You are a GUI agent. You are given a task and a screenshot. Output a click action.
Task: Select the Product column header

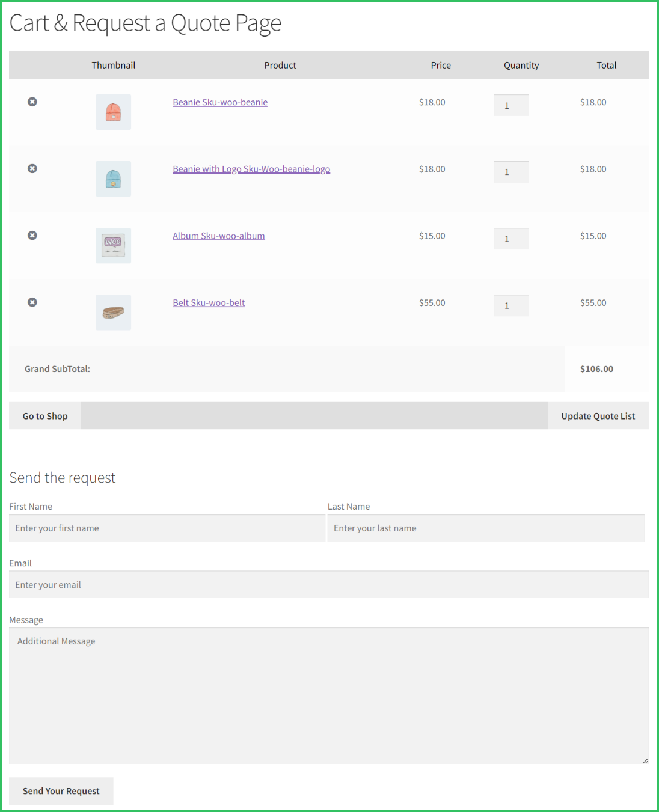pyautogui.click(x=280, y=65)
